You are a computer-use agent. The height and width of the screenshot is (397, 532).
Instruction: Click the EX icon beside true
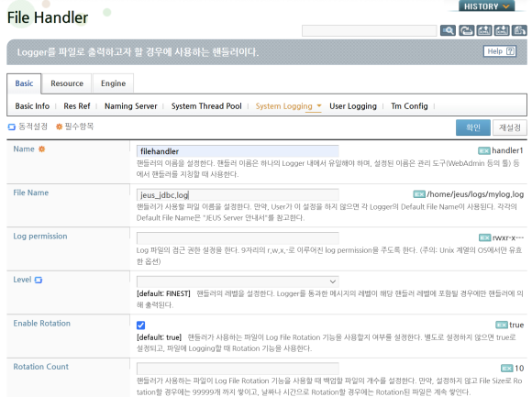coord(502,325)
